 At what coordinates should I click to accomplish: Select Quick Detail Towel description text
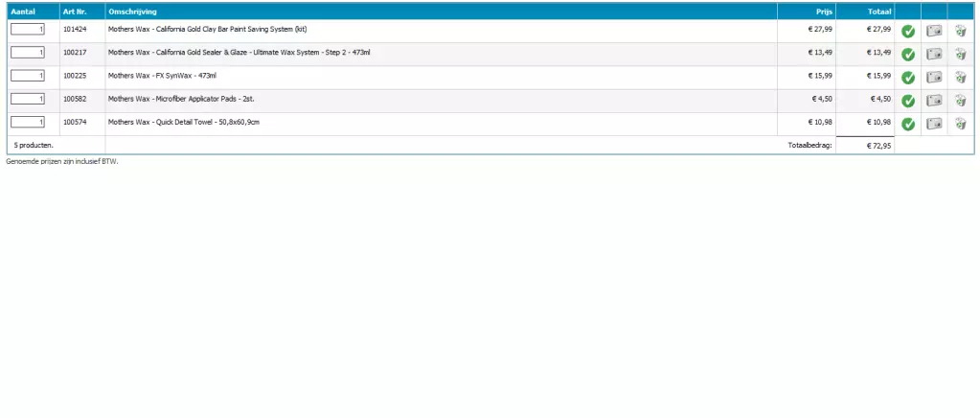point(184,122)
